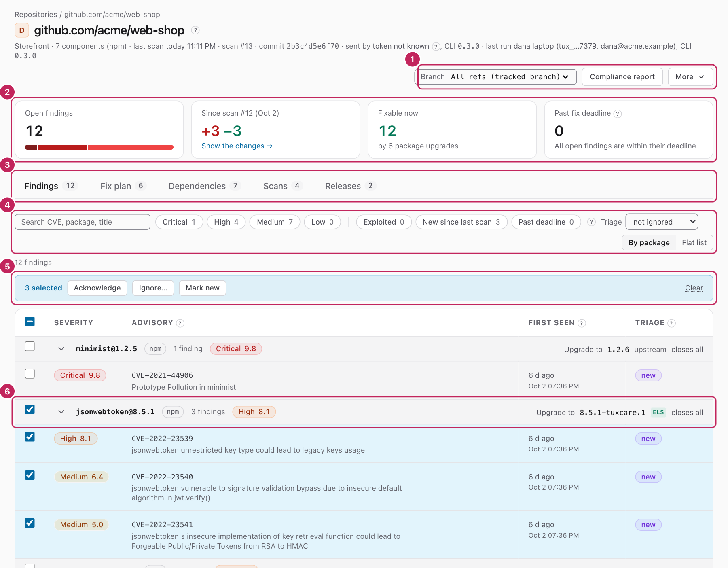The image size is (728, 568).
Task: Click help icon next to Triage filter
Action: coord(591,222)
